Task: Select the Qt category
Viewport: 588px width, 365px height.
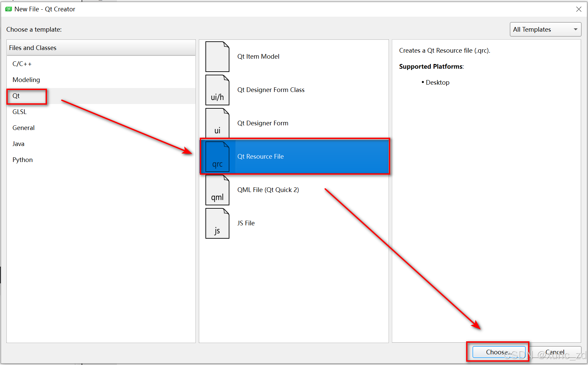Action: [101, 96]
